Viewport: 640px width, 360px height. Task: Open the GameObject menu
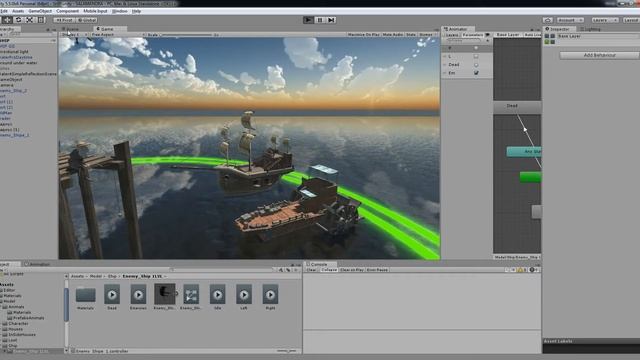pyautogui.click(x=40, y=11)
